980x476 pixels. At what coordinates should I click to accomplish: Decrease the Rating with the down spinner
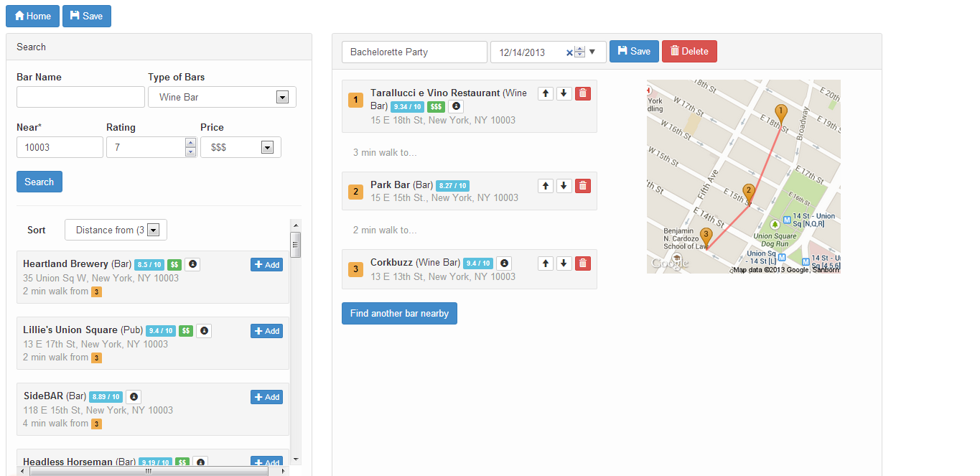coord(190,151)
